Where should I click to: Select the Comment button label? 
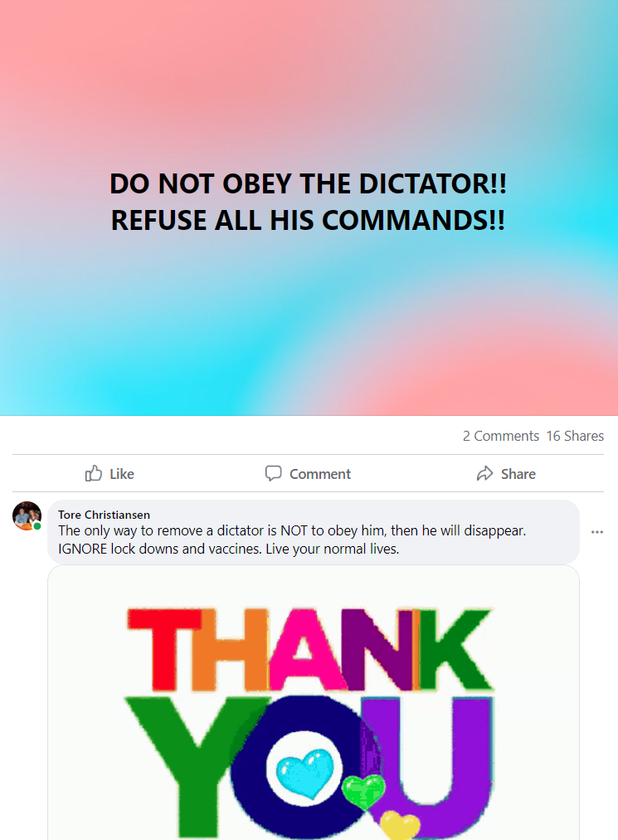point(320,474)
